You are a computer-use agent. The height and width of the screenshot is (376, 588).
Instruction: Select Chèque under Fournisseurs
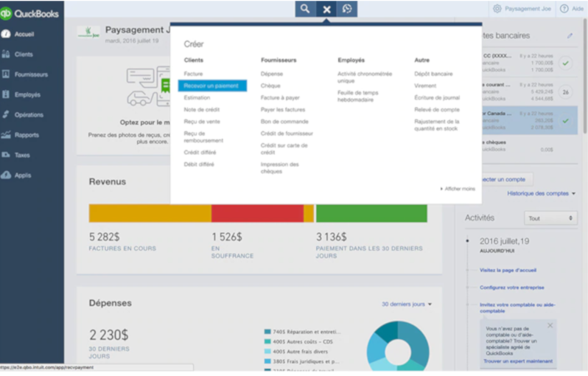point(270,86)
